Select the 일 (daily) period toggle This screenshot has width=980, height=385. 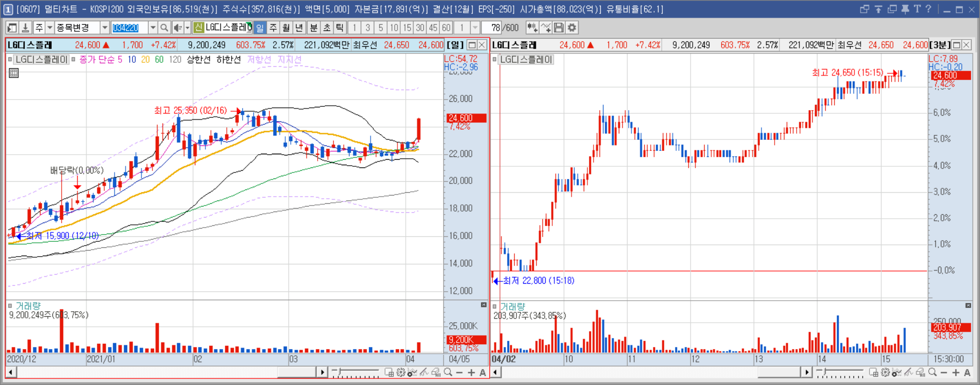pos(260,28)
